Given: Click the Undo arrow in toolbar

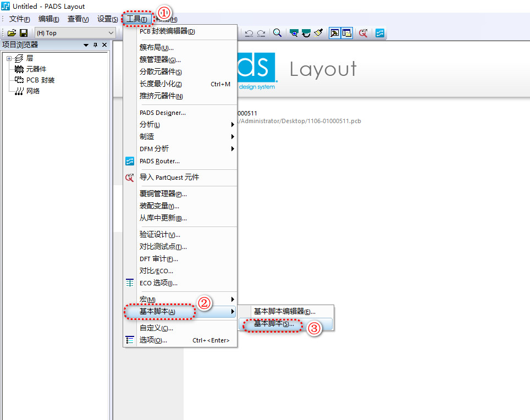Looking at the screenshot, I should point(249,33).
